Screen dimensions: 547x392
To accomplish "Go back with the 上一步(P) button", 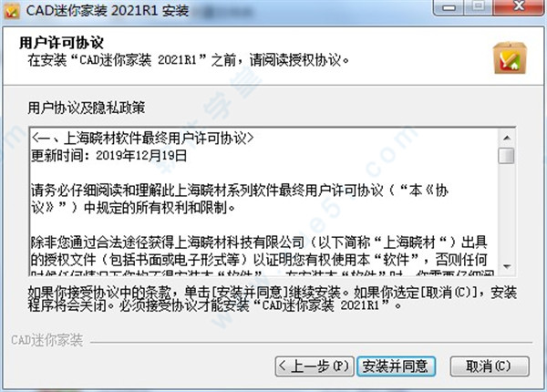I will (315, 366).
